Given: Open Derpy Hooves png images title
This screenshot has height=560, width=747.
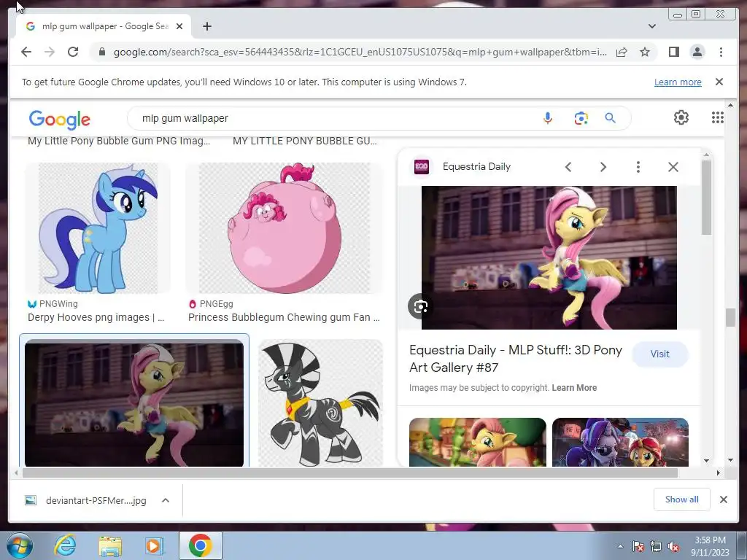Looking at the screenshot, I should pos(96,317).
